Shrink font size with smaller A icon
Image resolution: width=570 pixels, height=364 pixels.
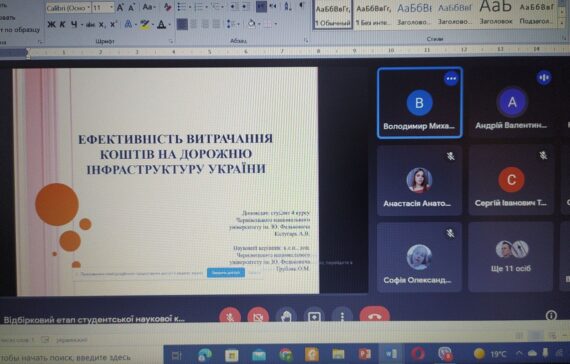tap(131, 8)
